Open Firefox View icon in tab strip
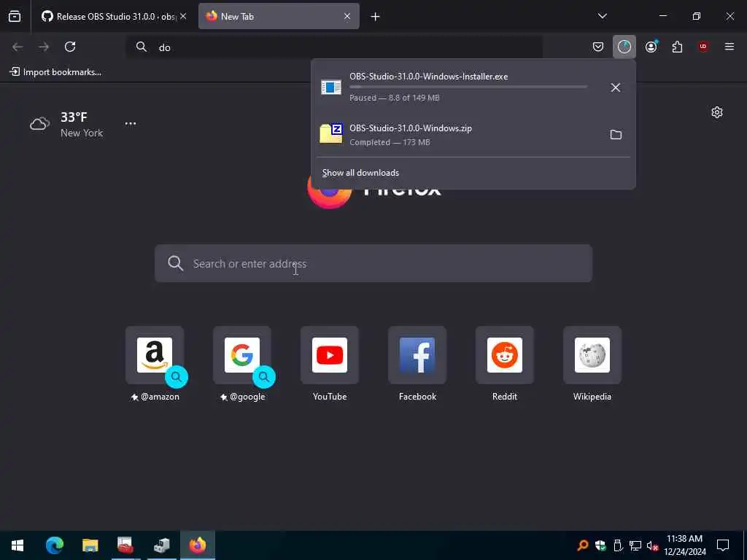This screenshot has height=560, width=747. tap(15, 16)
